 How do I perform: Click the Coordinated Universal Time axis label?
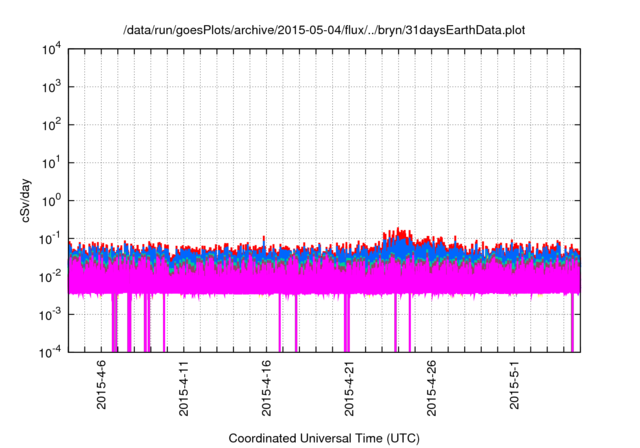(x=324, y=438)
